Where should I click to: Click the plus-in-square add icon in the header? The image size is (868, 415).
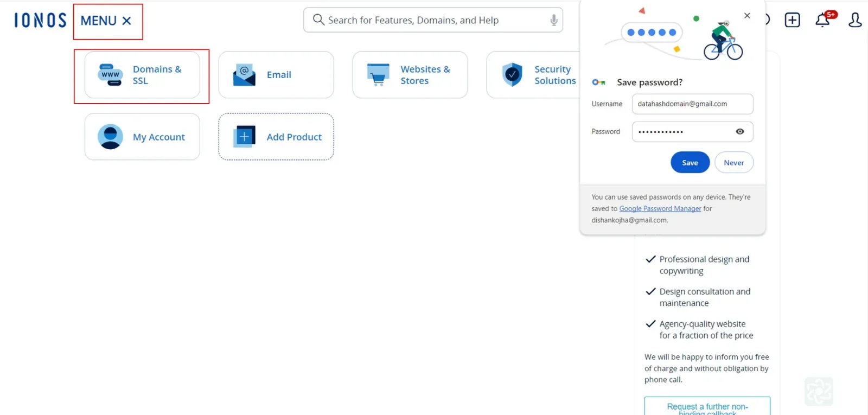click(792, 20)
